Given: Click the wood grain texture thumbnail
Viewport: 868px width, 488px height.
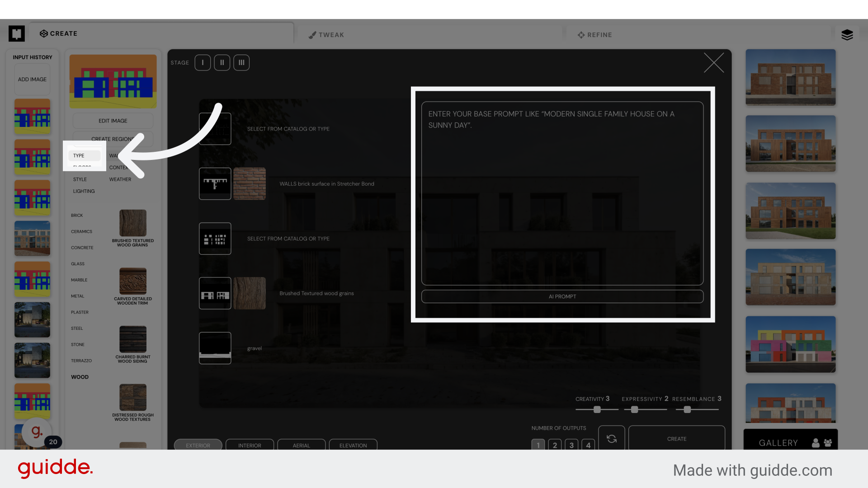Looking at the screenshot, I should (x=250, y=293).
